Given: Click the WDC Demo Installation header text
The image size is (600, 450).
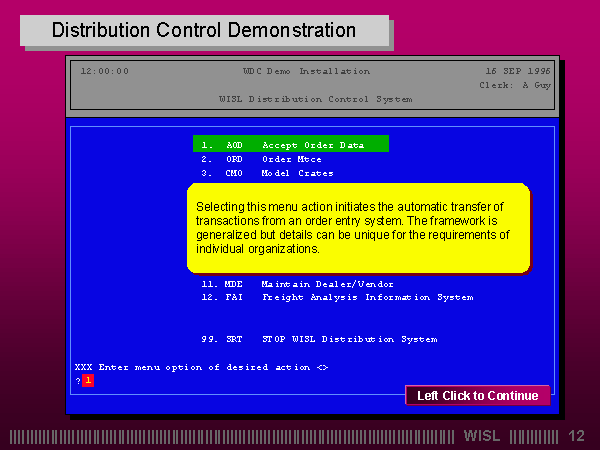Looking at the screenshot, I should point(306,71).
